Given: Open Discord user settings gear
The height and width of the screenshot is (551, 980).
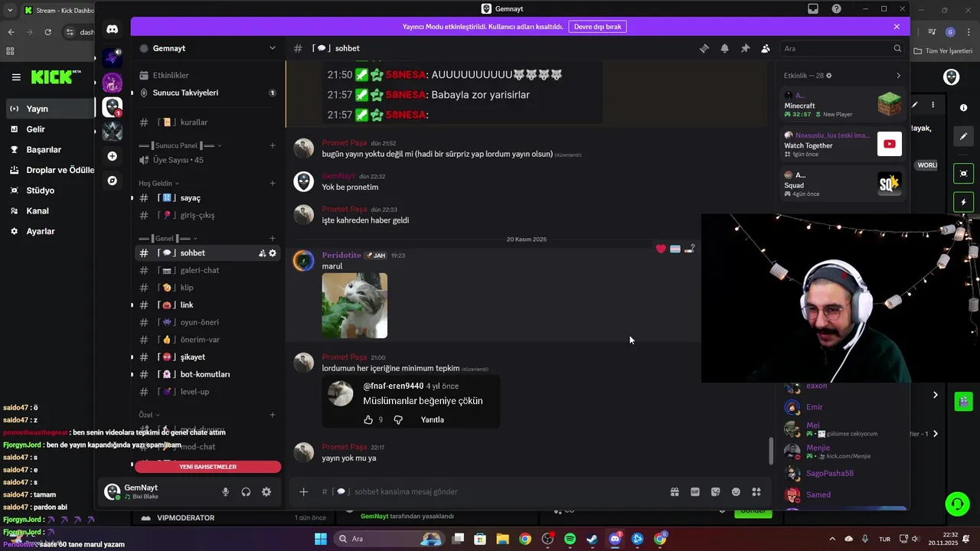Looking at the screenshot, I should (x=266, y=492).
